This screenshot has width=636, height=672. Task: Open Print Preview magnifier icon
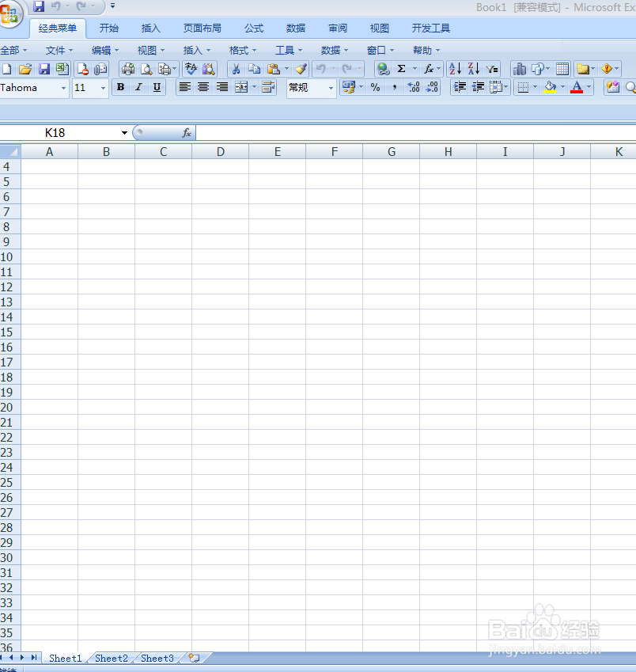(146, 69)
